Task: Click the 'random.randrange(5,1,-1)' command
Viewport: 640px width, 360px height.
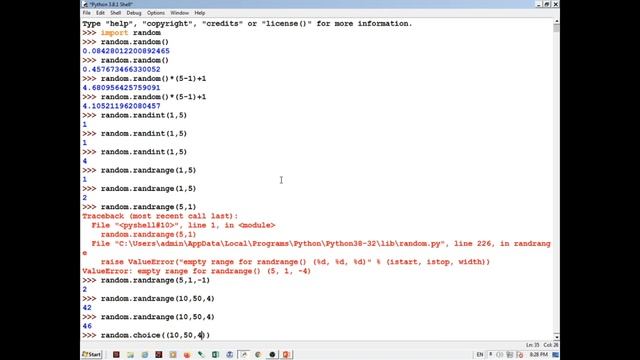Action: (x=155, y=280)
